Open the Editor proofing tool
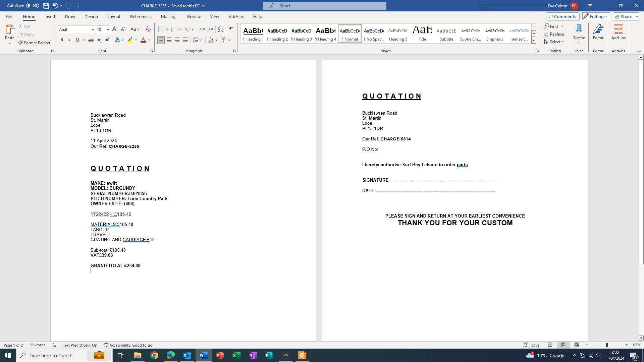 (x=598, y=32)
